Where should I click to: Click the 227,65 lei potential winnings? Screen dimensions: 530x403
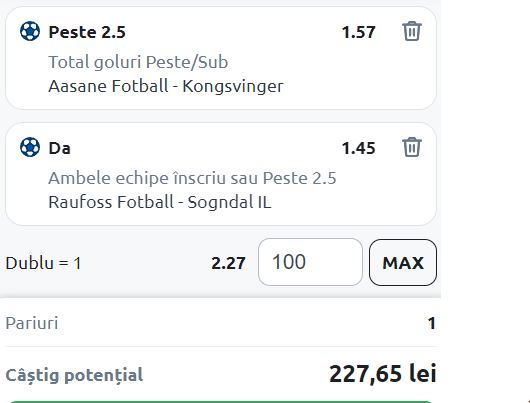[x=383, y=374]
